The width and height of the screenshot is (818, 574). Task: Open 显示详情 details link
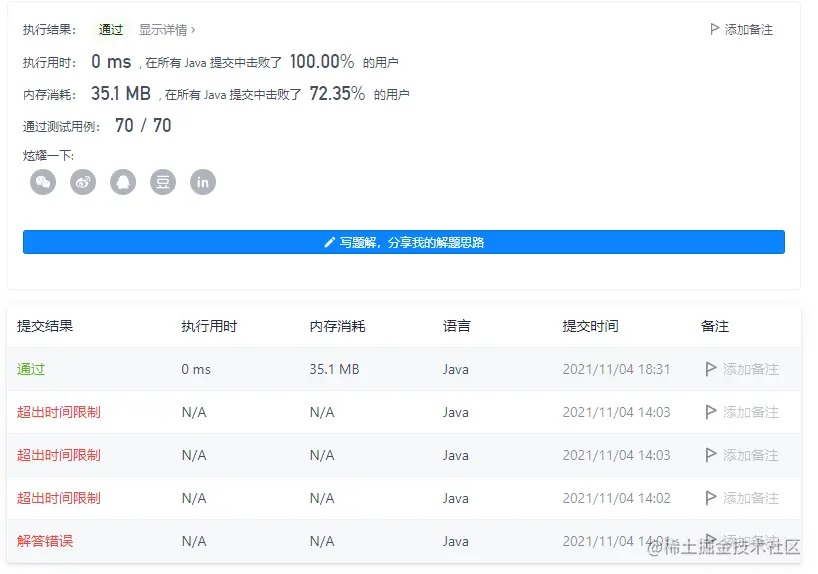tap(167, 30)
